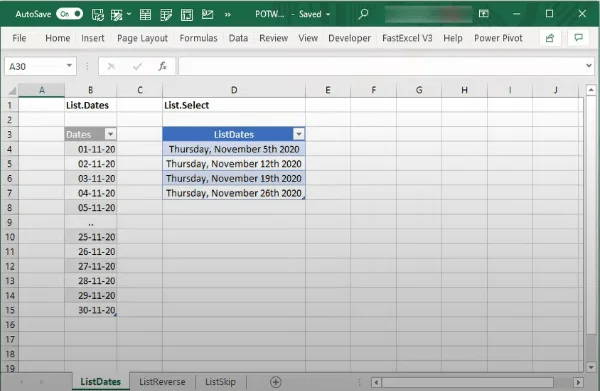Click the sheet edit icon in the Quick Access toolbar
The image size is (600, 391).
166,15
